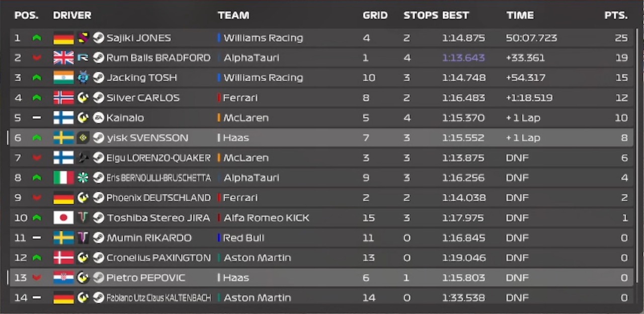Click the Steam icon next to Silver CARLOS
The height and width of the screenshot is (314, 644).
[99, 97]
